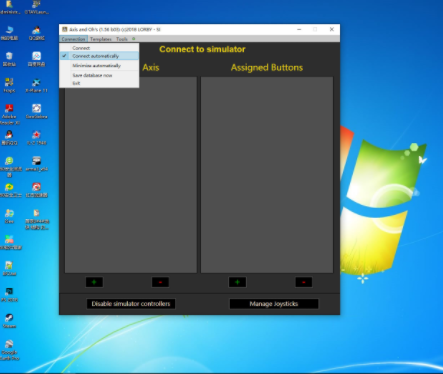Open the Tools menu
Viewport: 443px width, 374px height.
122,39
